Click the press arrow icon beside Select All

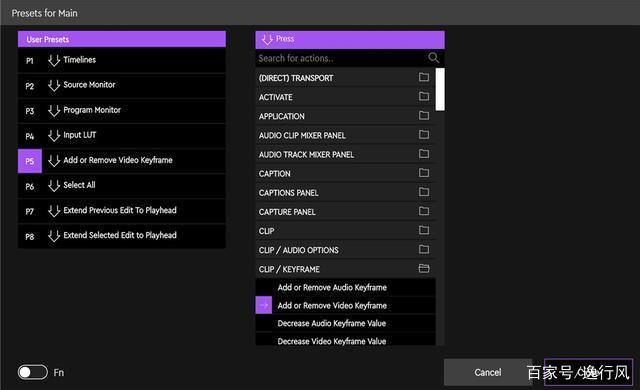[x=54, y=186]
